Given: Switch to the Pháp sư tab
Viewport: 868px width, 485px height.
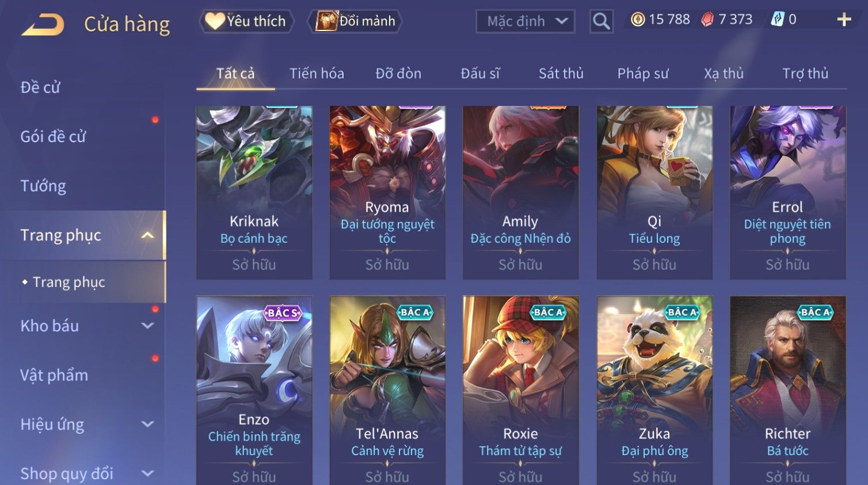Looking at the screenshot, I should coord(643,74).
